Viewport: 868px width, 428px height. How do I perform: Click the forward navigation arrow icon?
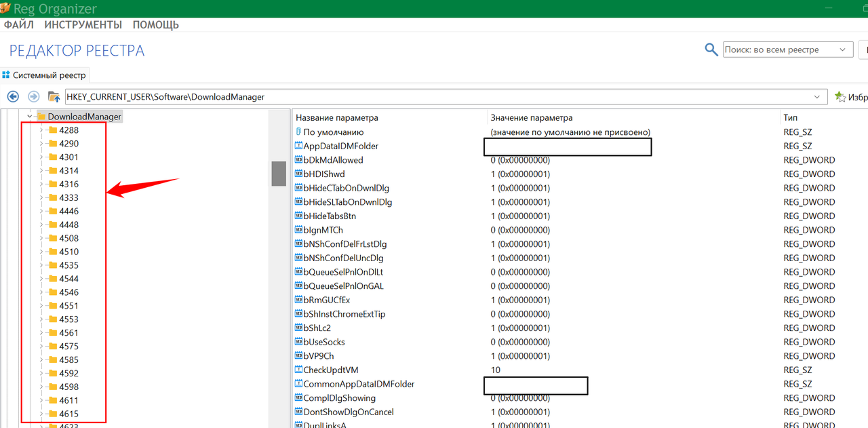tap(33, 96)
